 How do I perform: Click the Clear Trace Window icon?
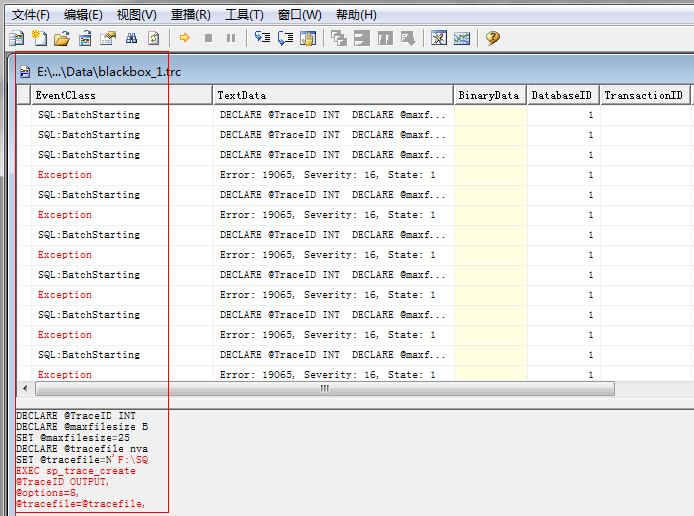(154, 38)
